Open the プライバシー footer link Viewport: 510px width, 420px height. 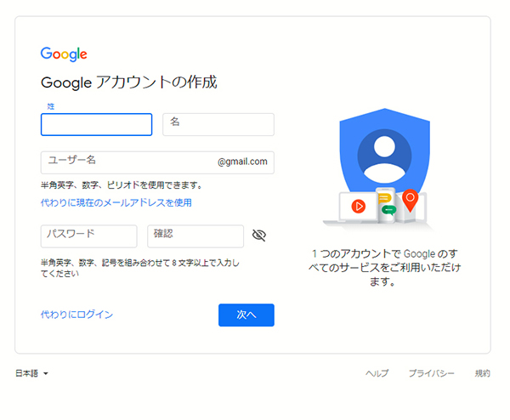(431, 373)
